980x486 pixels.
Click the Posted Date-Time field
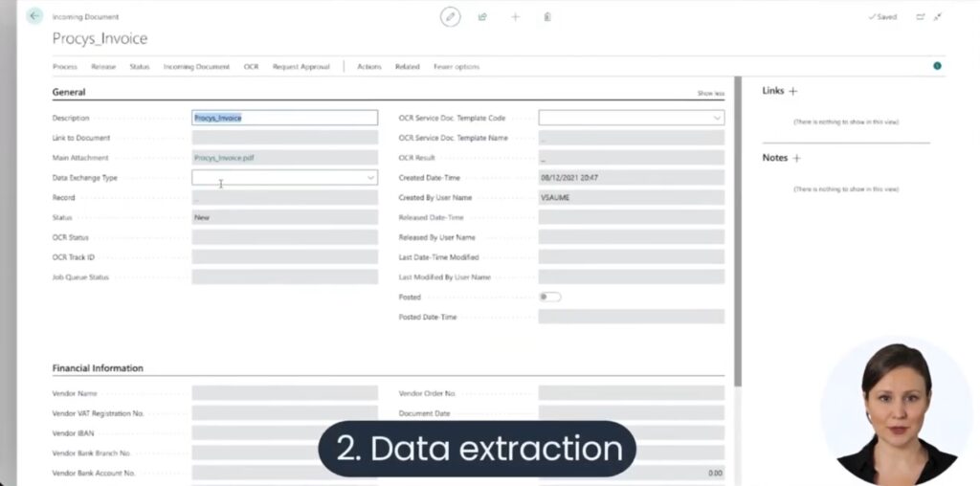632,317
